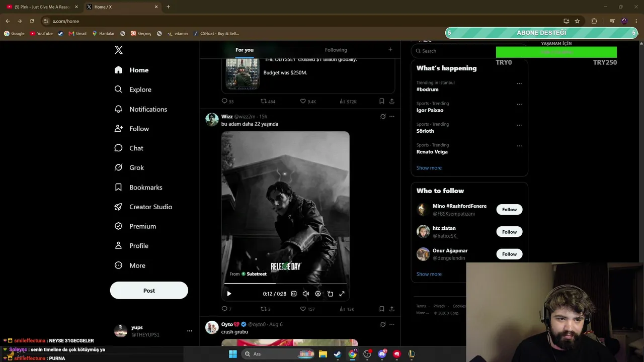Expand the More menu in sidebar
The height and width of the screenshot is (362, 644).
point(130,265)
